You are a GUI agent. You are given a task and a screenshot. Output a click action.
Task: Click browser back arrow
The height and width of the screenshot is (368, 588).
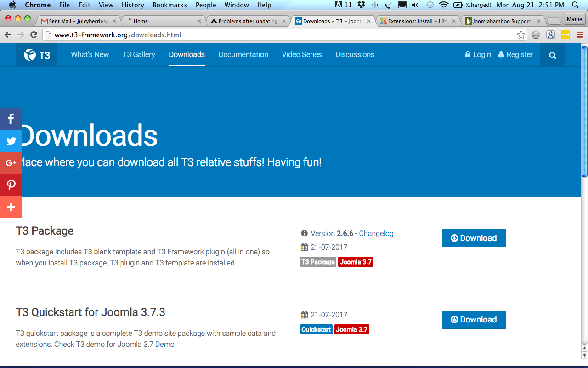(x=8, y=35)
